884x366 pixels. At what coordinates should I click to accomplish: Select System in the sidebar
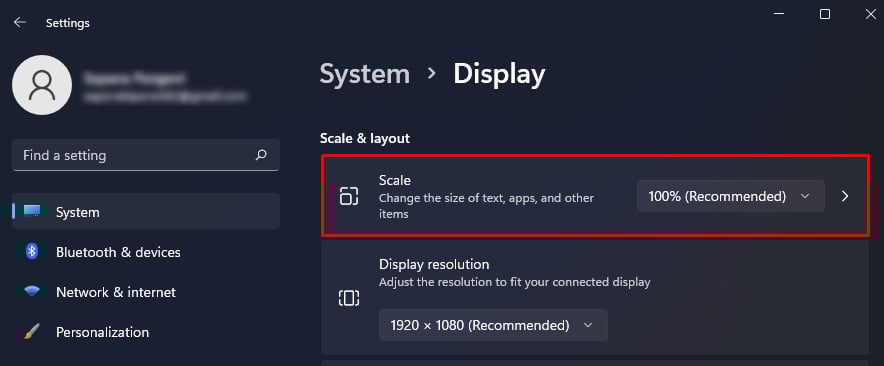146,211
